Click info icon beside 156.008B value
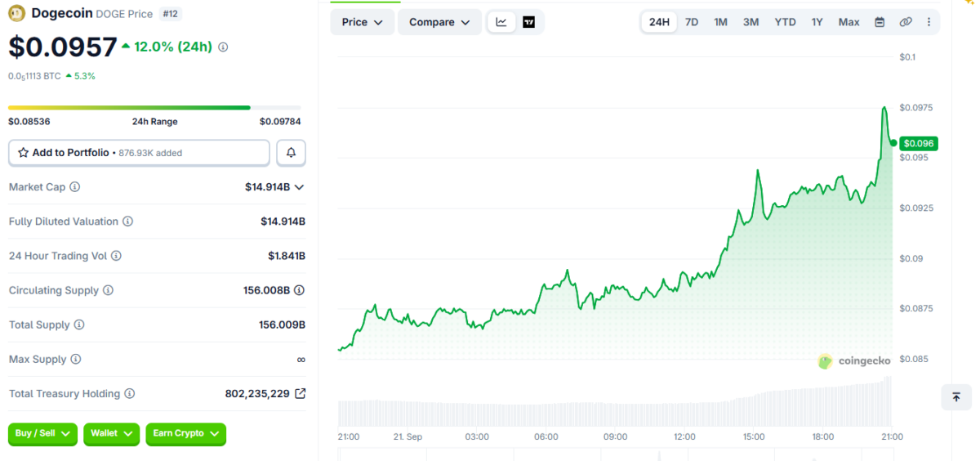Viewport: 980px width, 461px height. point(299,290)
